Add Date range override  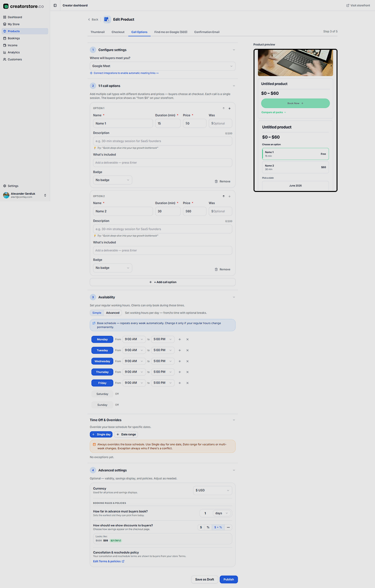(x=126, y=435)
